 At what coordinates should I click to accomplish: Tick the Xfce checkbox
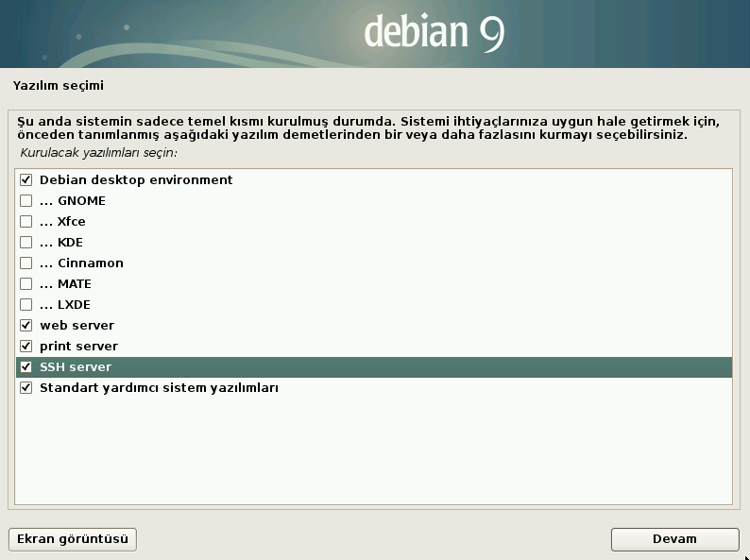26,221
